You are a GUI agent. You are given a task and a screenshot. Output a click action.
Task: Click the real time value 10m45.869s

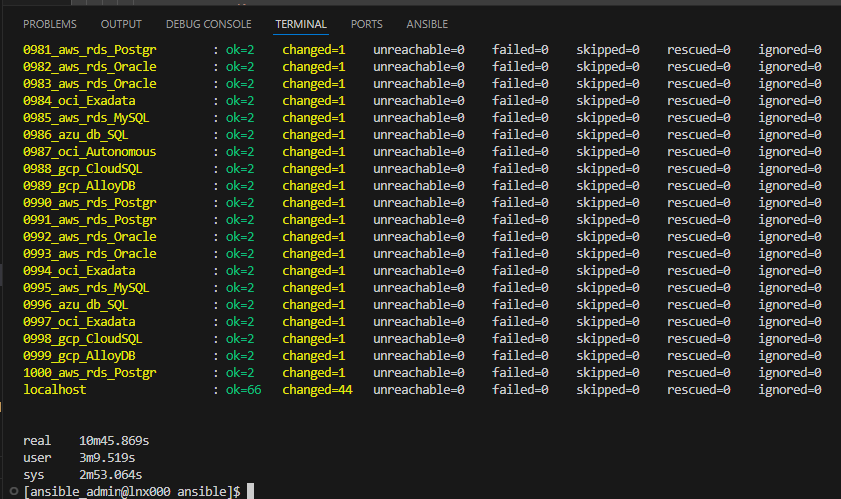114,441
